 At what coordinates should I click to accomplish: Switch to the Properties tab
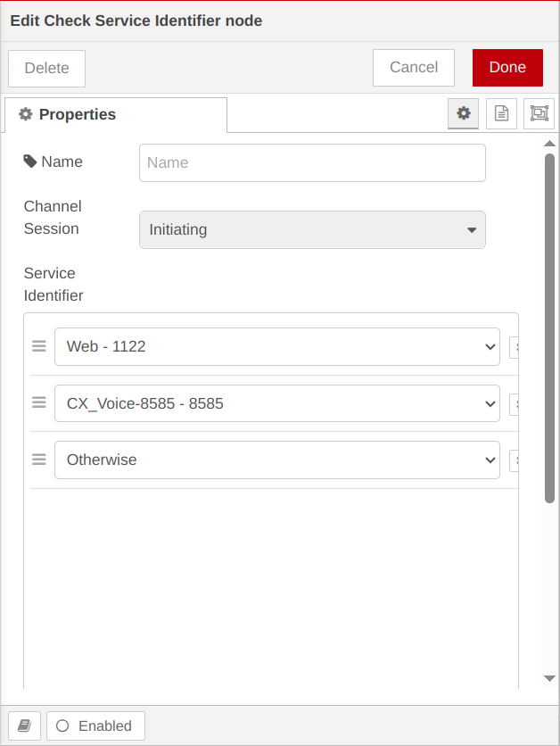116,114
